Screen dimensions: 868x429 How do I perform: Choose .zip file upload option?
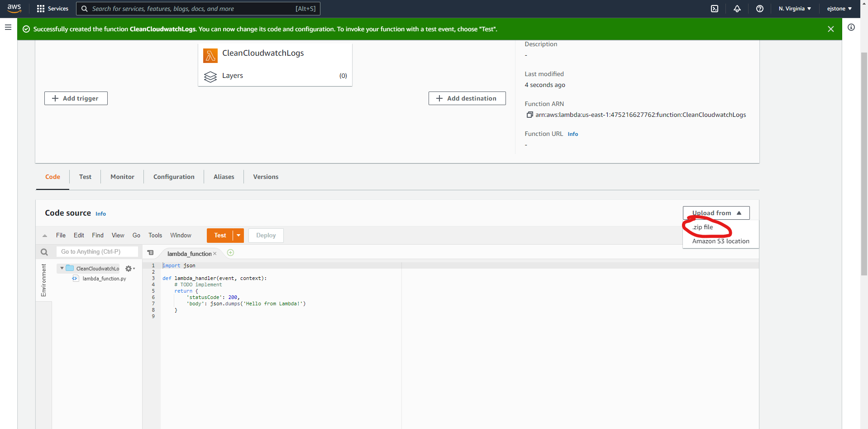click(703, 227)
